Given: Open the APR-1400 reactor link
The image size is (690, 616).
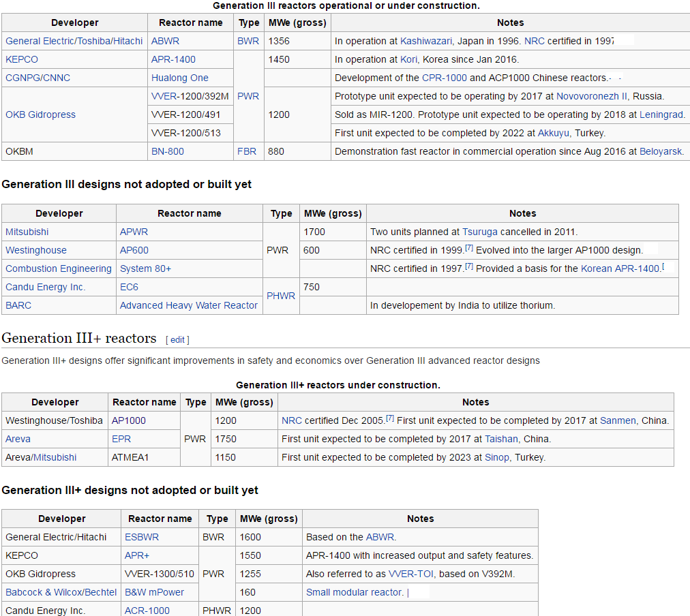Looking at the screenshot, I should [x=173, y=59].
